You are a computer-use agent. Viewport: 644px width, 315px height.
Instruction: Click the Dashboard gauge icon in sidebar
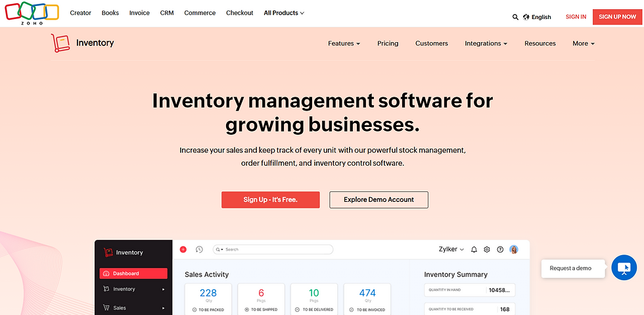(x=106, y=274)
